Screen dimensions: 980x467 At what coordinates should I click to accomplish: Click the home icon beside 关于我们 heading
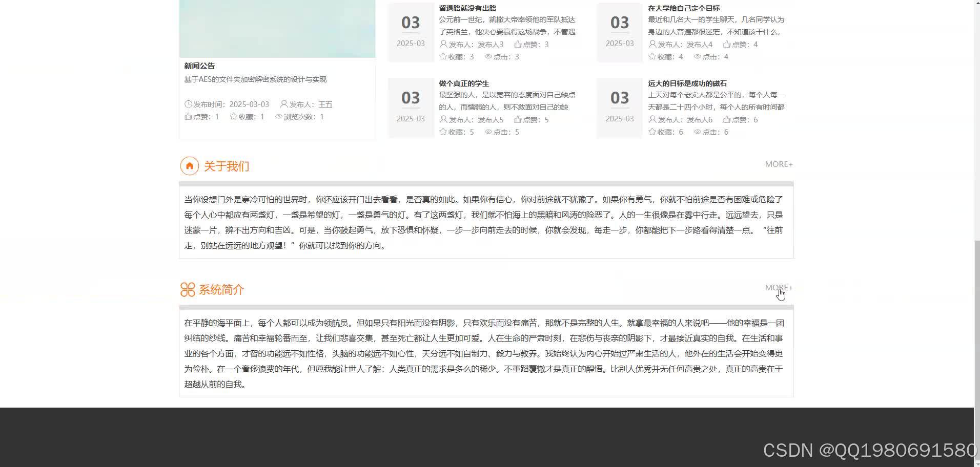189,165
